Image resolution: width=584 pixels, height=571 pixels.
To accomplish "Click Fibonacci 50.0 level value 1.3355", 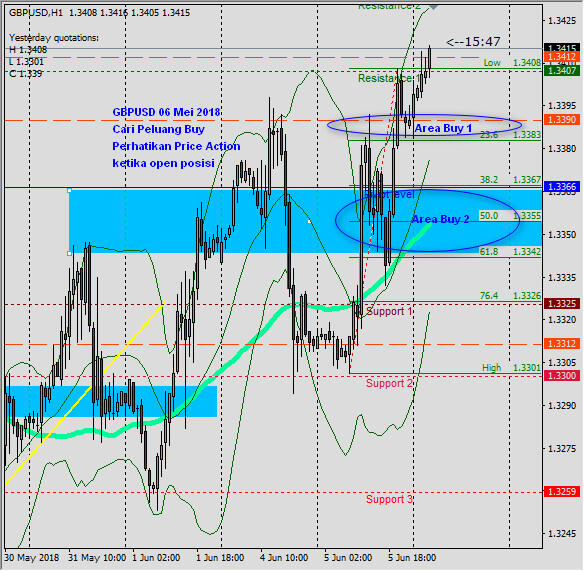I will 527,216.
